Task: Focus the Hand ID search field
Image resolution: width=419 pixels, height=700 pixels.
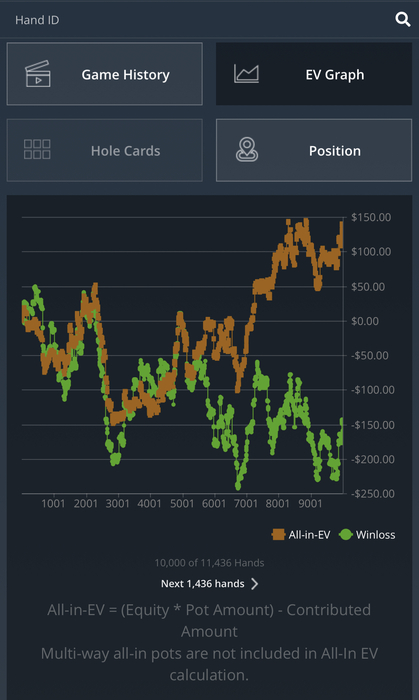Action: click(196, 20)
